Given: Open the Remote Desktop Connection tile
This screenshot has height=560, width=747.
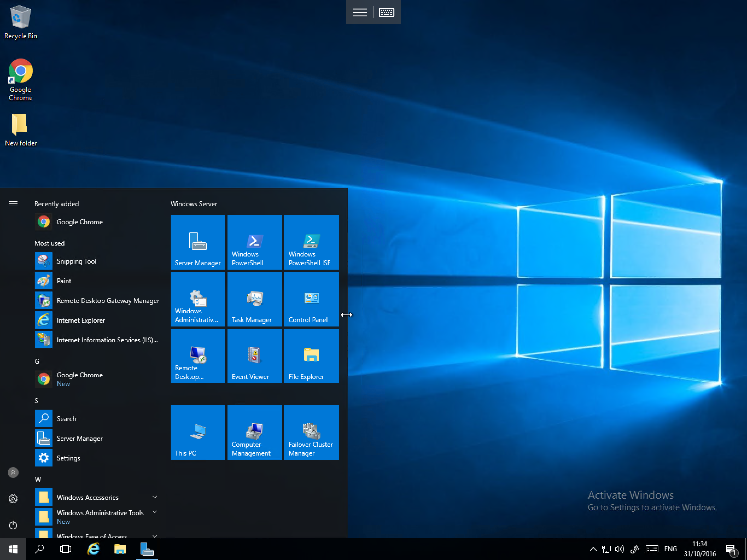Looking at the screenshot, I should click(x=198, y=356).
